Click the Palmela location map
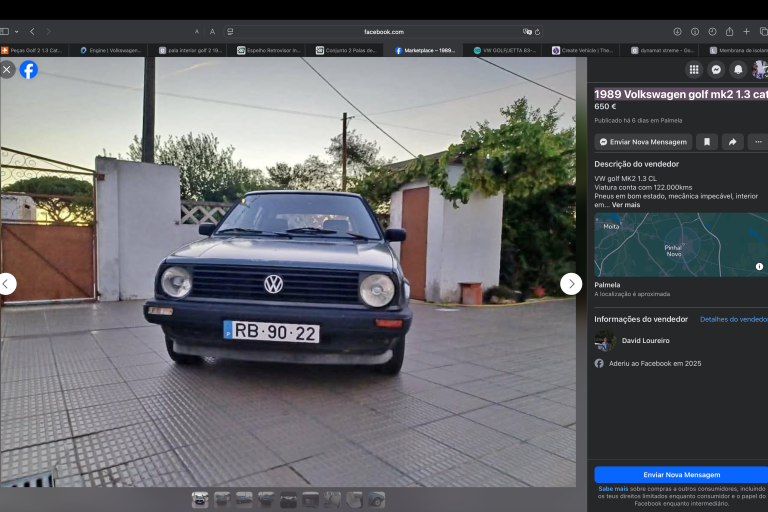The height and width of the screenshot is (512, 768). point(681,244)
